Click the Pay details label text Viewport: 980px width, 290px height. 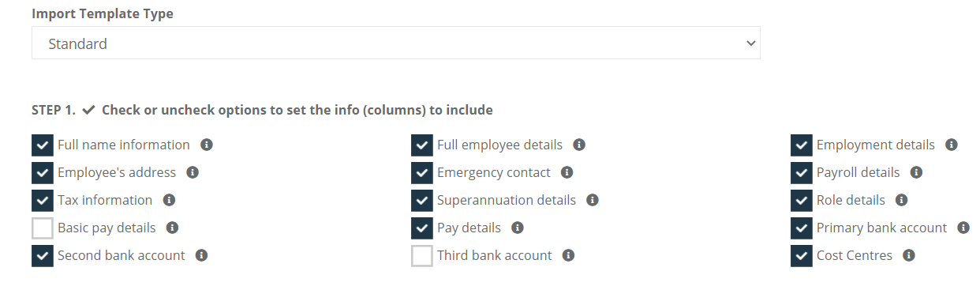(469, 228)
